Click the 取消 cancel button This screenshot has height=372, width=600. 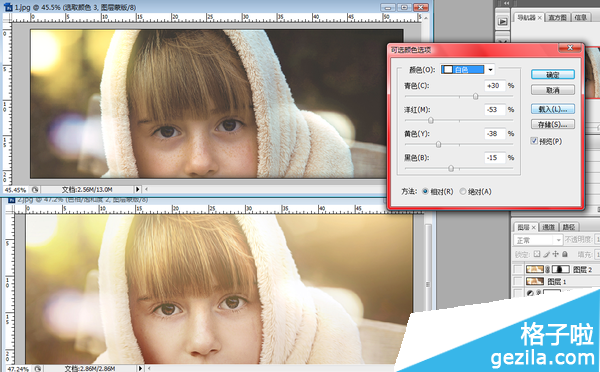[x=553, y=90]
